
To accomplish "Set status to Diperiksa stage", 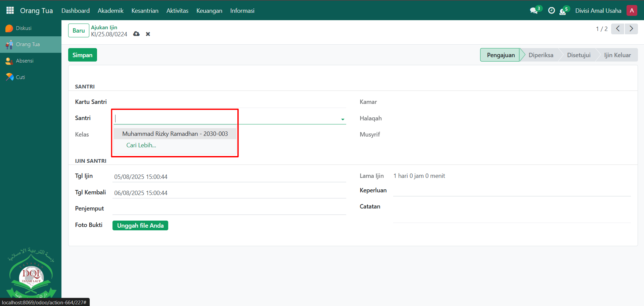I will (x=541, y=55).
